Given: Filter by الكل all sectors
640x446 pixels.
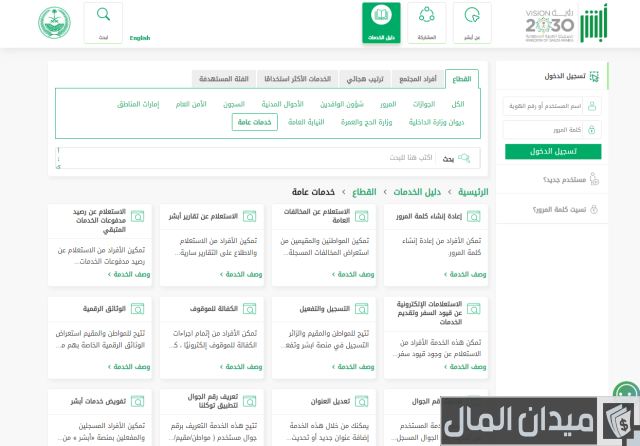Looking at the screenshot, I should (458, 104).
